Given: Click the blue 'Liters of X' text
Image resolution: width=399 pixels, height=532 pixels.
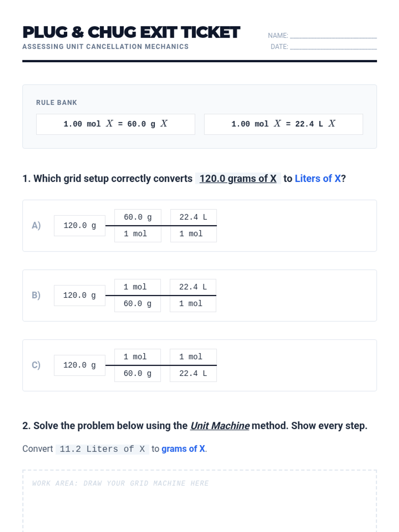Looking at the screenshot, I should pyautogui.click(x=318, y=179).
